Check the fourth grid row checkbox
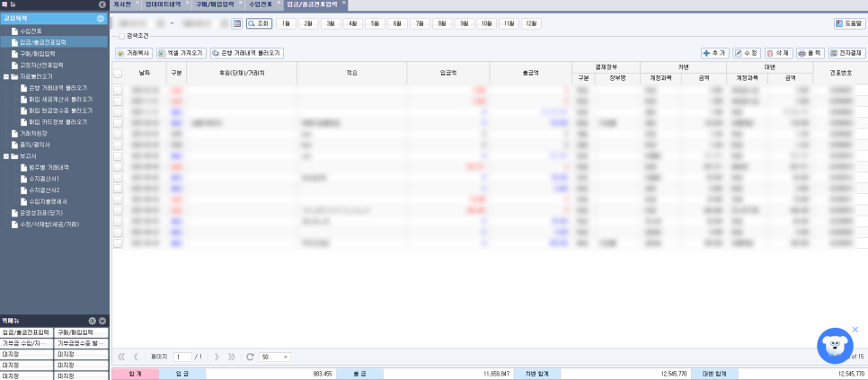The height and width of the screenshot is (380, 868). tap(118, 123)
